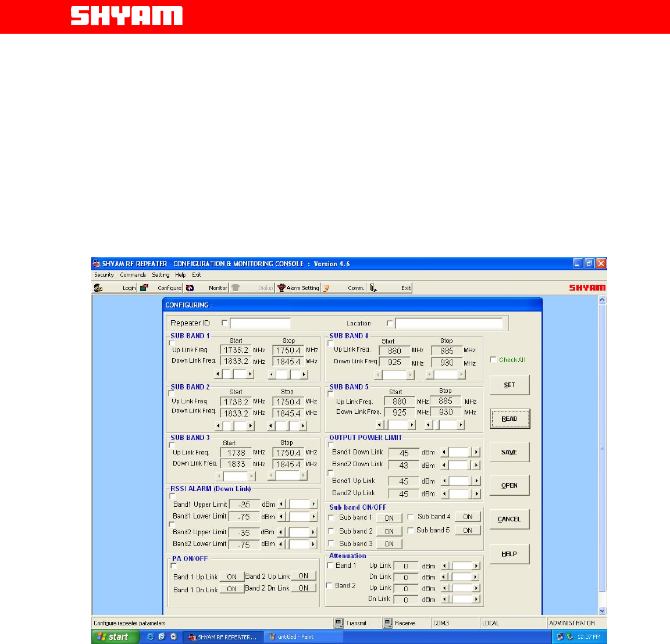Click the Transmit computer icon in status bar
670x644 pixels.
(x=339, y=623)
